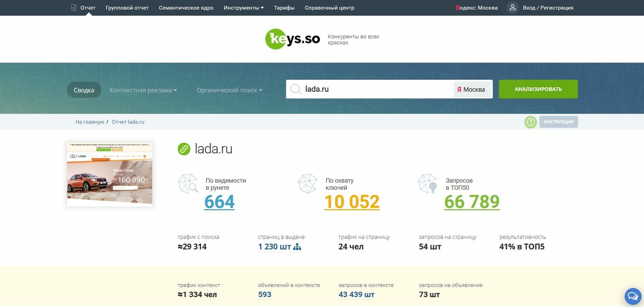
Task: Click the АНАЛИЗИРОВАТЬ button
Action: pyautogui.click(x=538, y=89)
